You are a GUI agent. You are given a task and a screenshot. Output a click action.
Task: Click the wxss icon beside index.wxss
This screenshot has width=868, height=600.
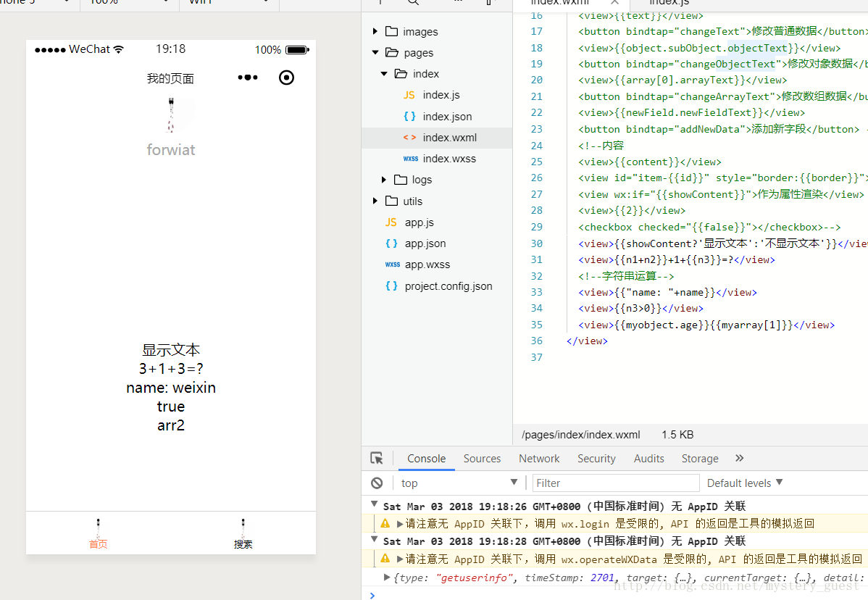(410, 159)
